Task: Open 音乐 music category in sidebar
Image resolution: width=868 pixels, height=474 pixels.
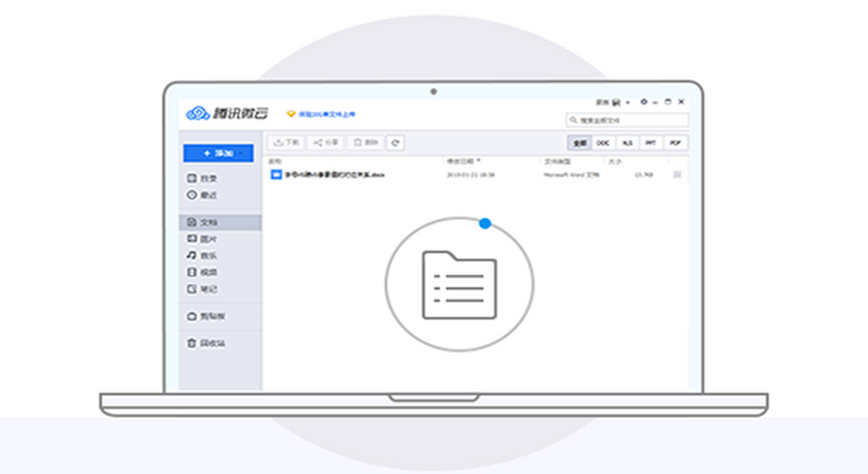Action: (203, 255)
